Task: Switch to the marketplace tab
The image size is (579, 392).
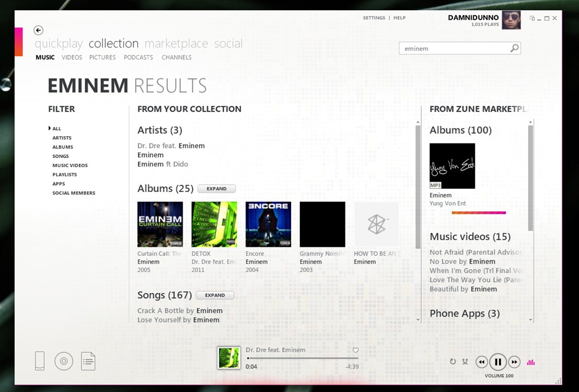Action: coord(176,43)
